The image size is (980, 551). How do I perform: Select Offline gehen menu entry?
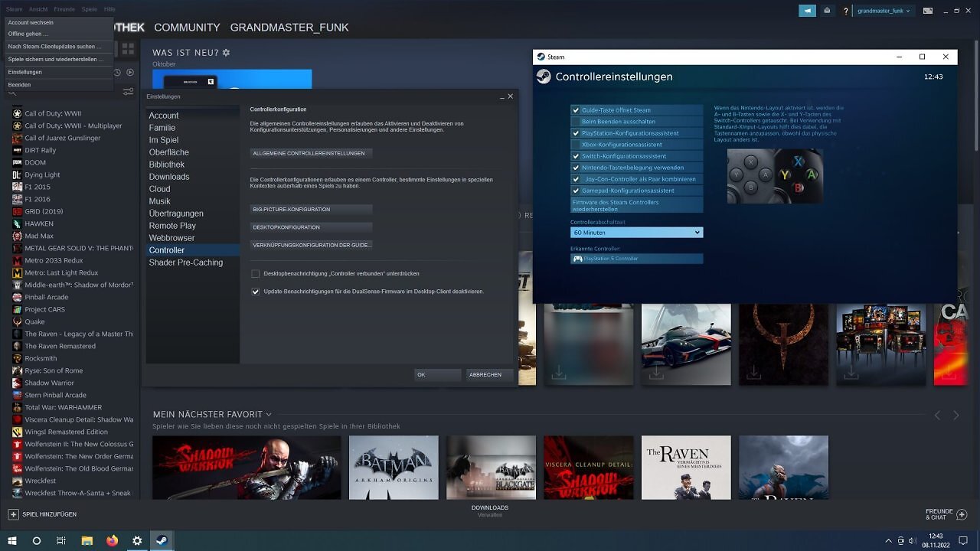click(x=28, y=34)
